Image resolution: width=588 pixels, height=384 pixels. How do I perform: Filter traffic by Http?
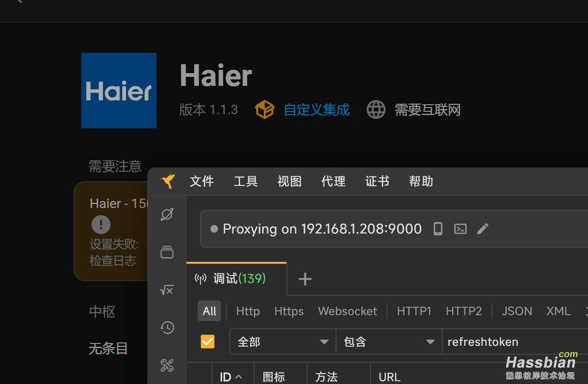248,311
